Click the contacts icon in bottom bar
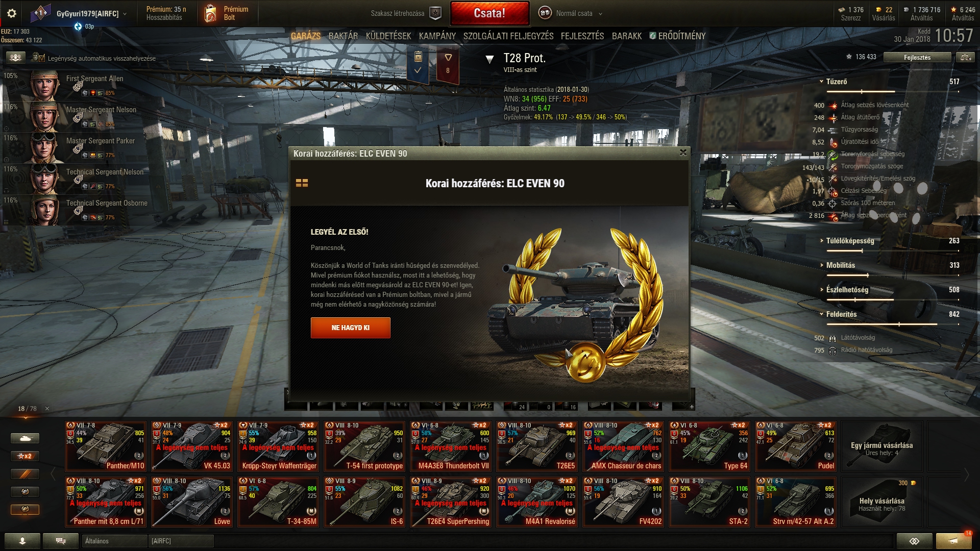The image size is (980, 551). coord(22,541)
